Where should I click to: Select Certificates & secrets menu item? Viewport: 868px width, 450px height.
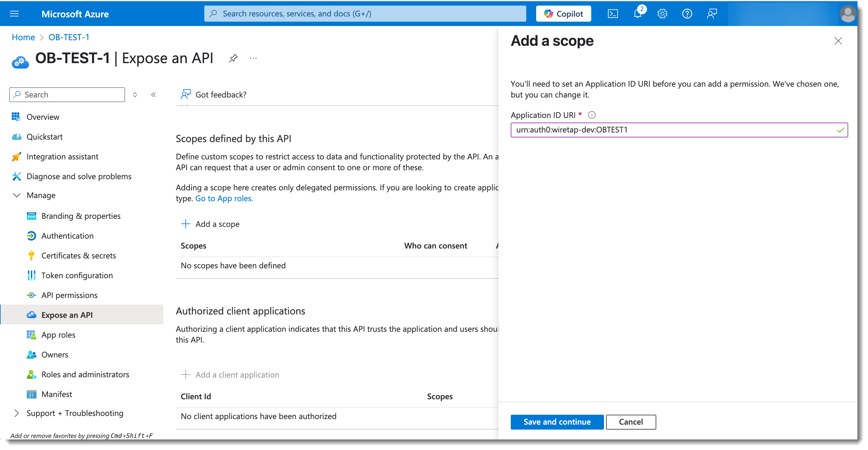tap(79, 256)
